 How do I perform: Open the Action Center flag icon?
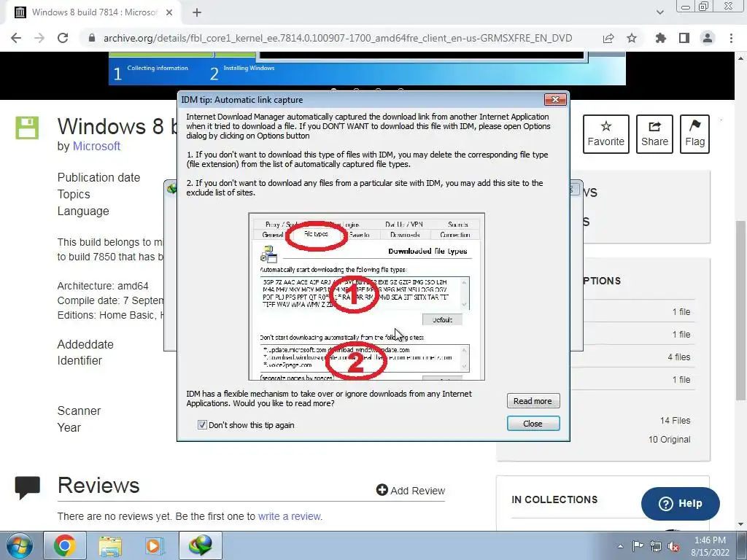638,546
